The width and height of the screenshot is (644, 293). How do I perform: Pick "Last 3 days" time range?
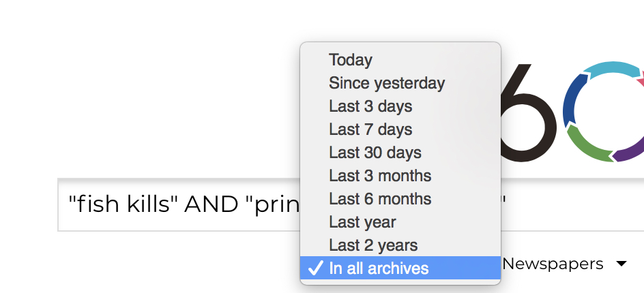tap(370, 106)
